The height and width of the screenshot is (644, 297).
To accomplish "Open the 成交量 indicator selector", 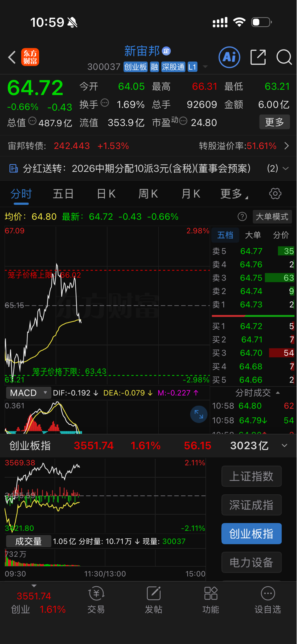I will pos(28,541).
